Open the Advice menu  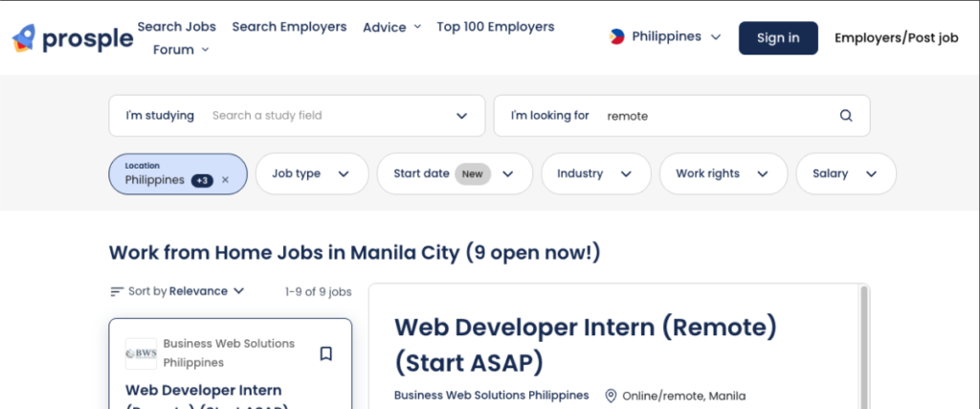click(x=391, y=28)
